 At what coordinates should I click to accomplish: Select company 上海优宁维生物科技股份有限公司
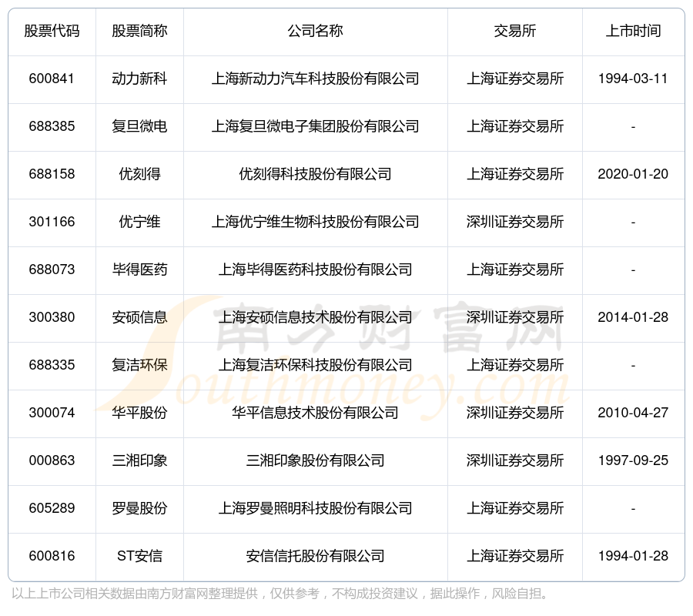tap(316, 222)
